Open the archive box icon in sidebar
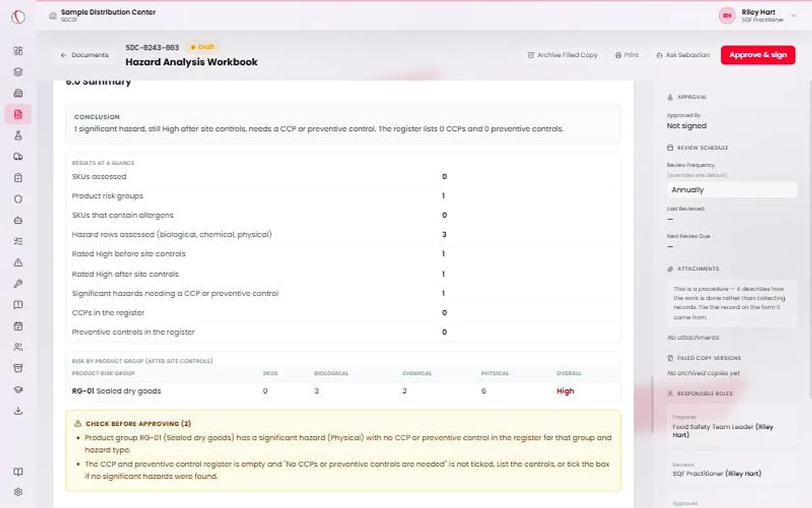 [x=18, y=368]
